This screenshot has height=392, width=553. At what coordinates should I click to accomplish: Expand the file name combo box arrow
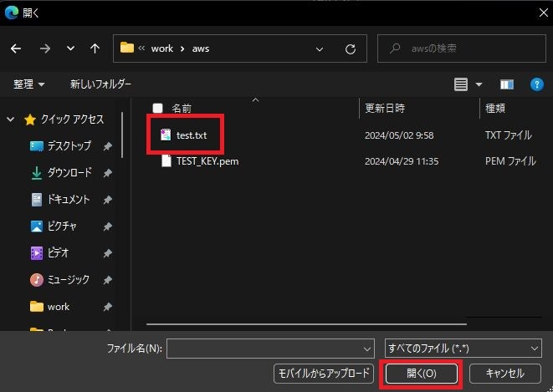tap(366, 349)
